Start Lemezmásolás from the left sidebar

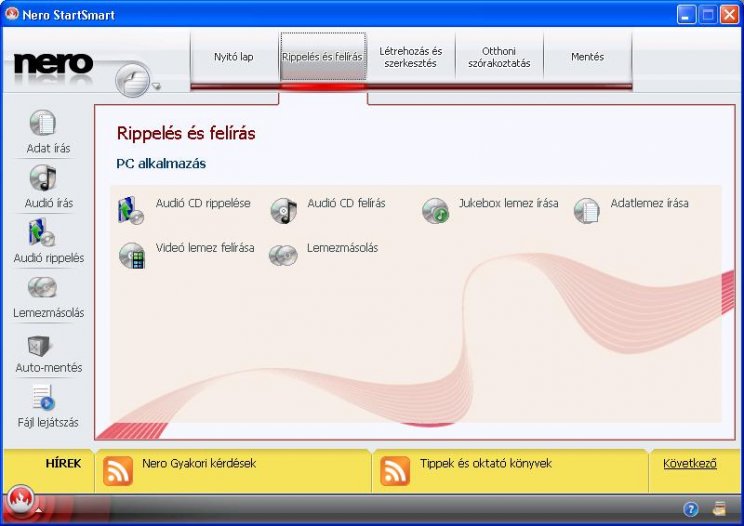click(x=42, y=287)
